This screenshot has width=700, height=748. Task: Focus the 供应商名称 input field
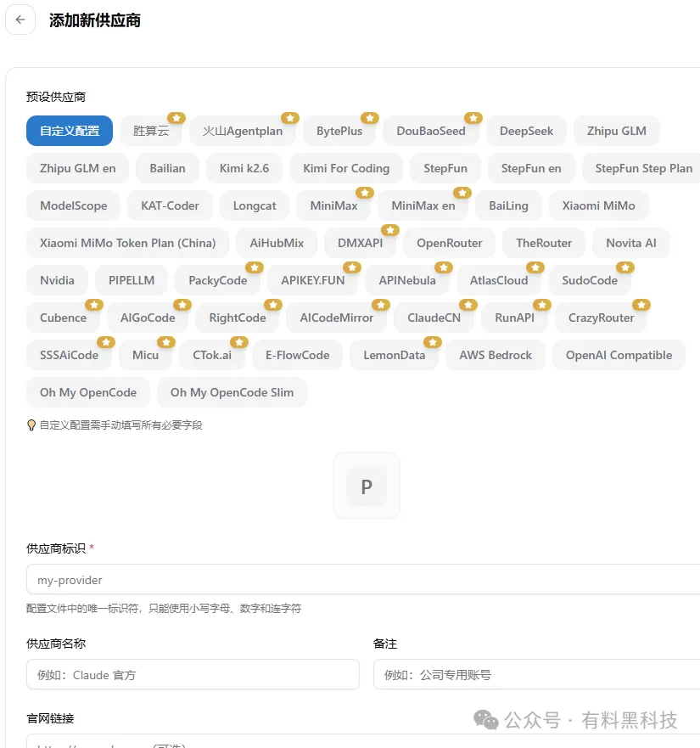[x=193, y=674]
